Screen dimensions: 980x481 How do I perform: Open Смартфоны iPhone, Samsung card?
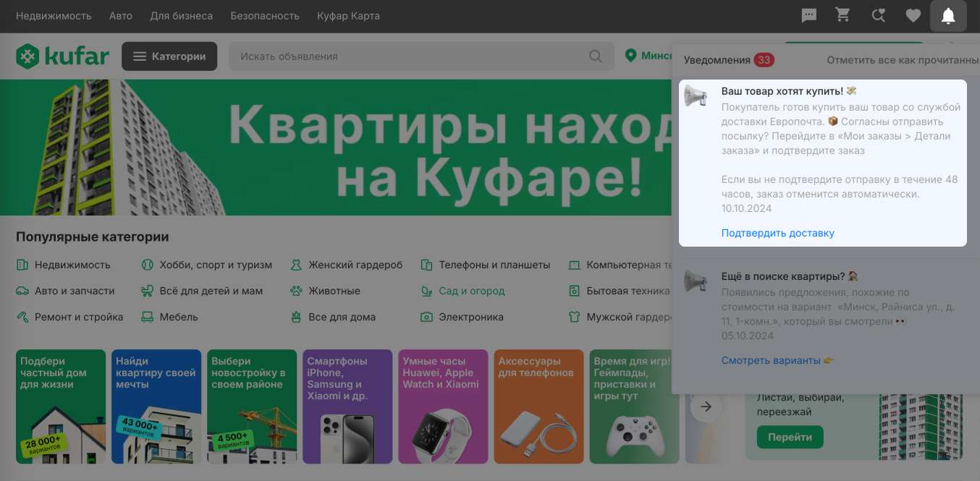click(347, 406)
